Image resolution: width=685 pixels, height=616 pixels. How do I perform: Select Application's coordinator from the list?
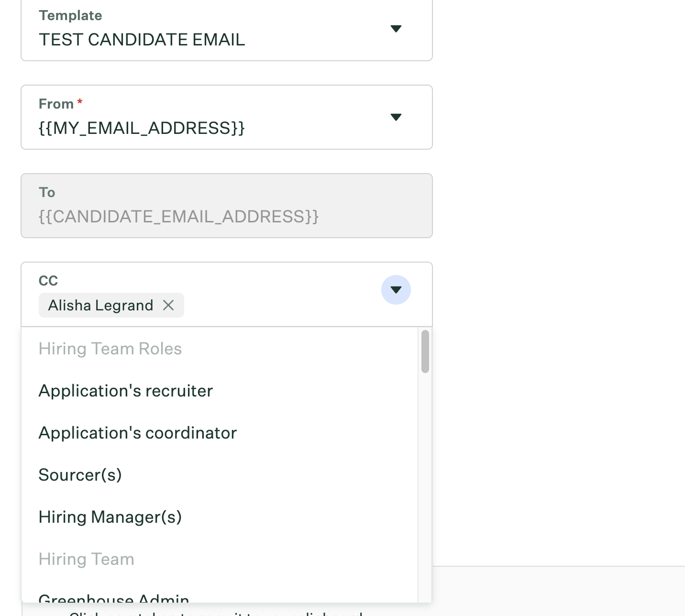click(x=138, y=433)
